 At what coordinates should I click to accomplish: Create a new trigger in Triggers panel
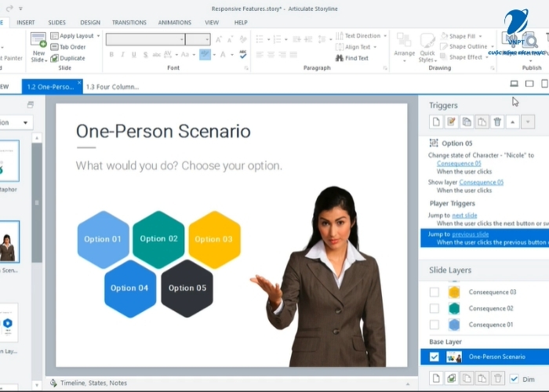(x=436, y=122)
